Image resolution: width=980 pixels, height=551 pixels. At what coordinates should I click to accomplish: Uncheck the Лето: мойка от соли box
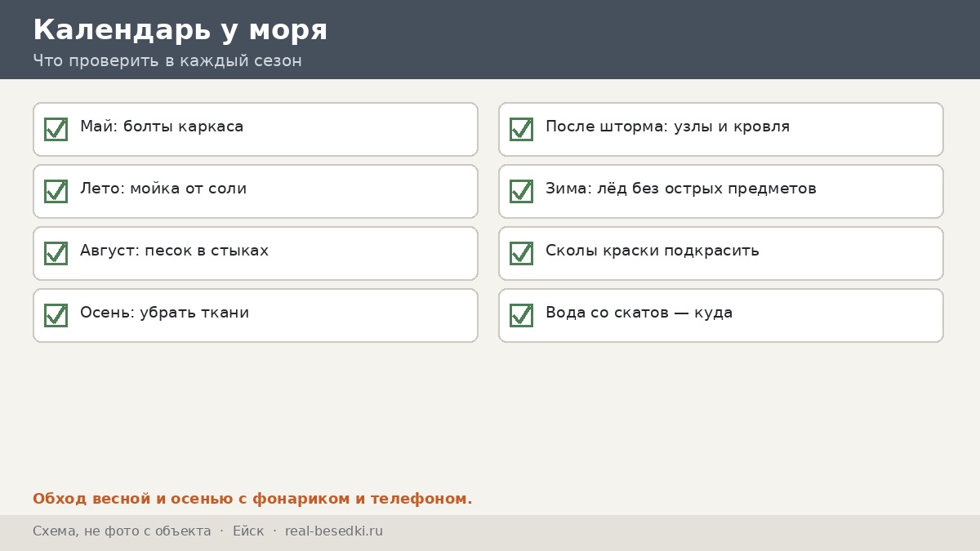click(x=56, y=191)
